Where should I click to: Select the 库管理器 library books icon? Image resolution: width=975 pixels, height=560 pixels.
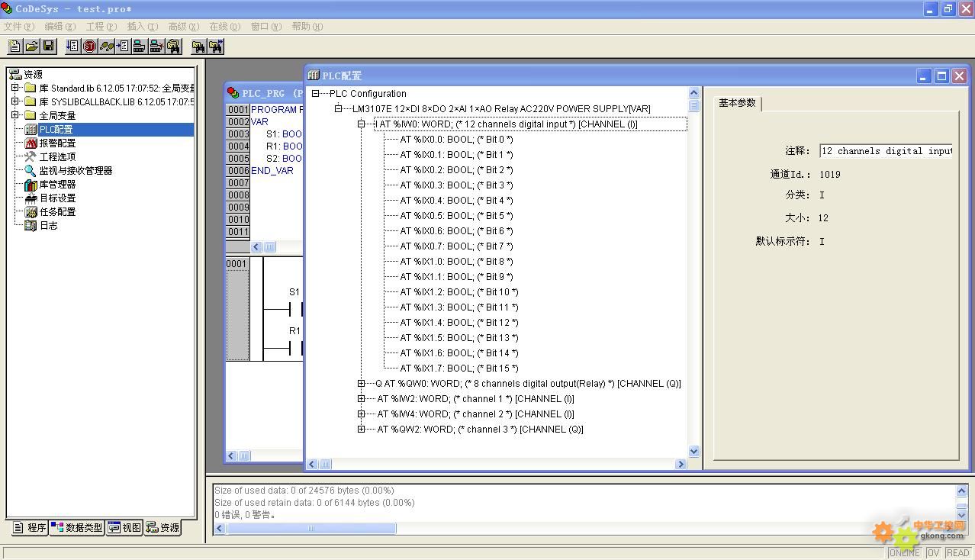pyautogui.click(x=31, y=185)
